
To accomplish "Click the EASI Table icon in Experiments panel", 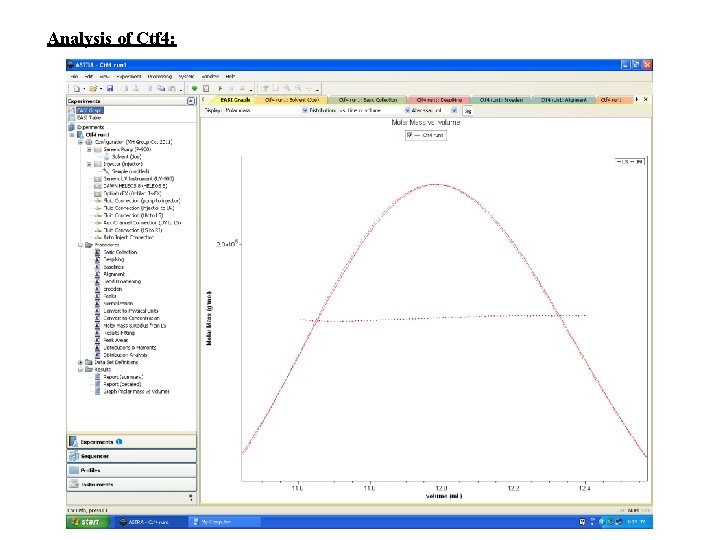I will pyautogui.click(x=71, y=118).
